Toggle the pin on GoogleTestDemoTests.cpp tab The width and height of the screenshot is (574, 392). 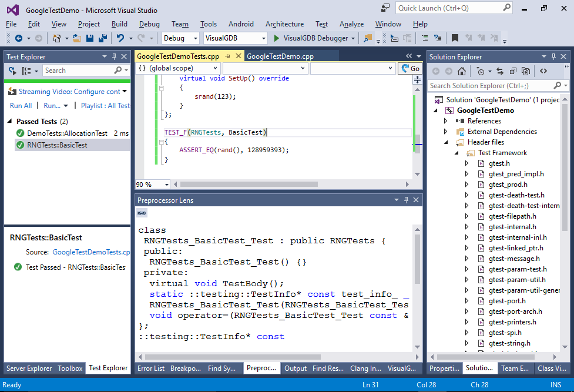[228, 56]
